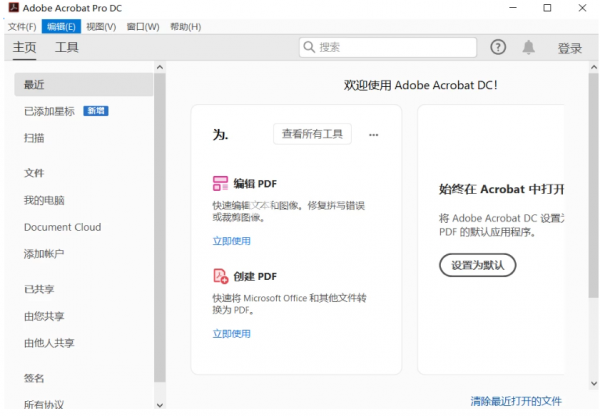This screenshot has height=416, width=600.
Task: Select 由他人共享 in the sidebar
Action: click(49, 343)
